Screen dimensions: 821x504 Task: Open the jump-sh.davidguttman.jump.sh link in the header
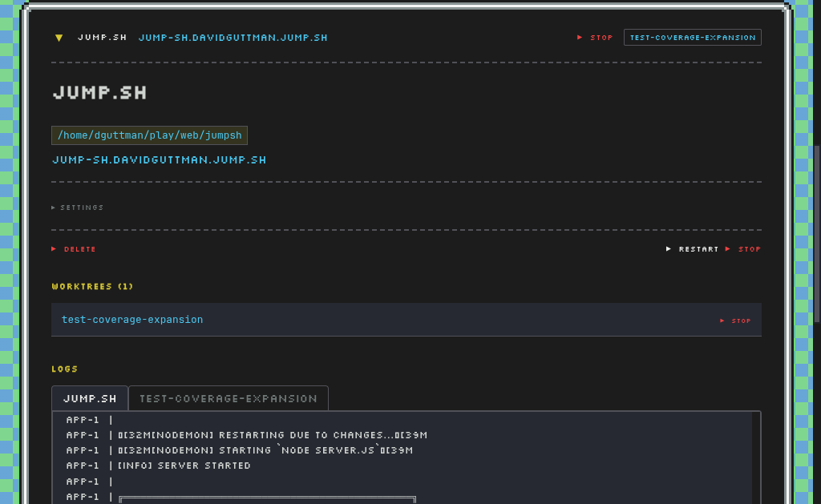[233, 37]
